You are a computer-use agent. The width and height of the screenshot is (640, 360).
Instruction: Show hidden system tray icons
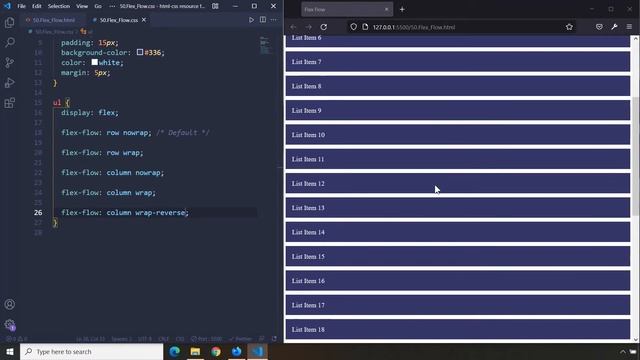click(622, 351)
